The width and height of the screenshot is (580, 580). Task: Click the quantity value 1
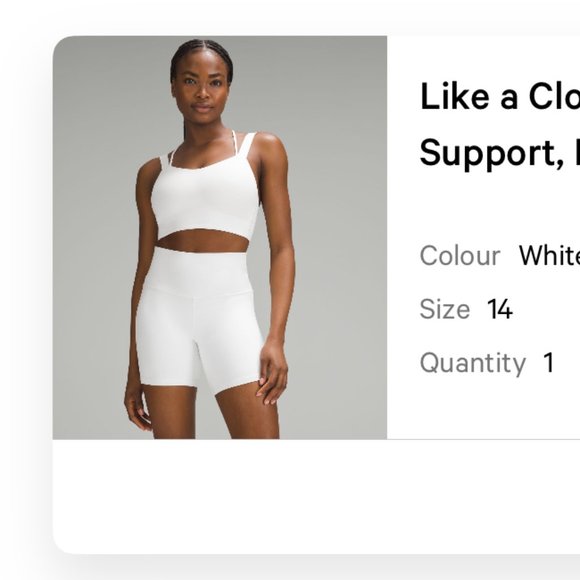coord(549,362)
